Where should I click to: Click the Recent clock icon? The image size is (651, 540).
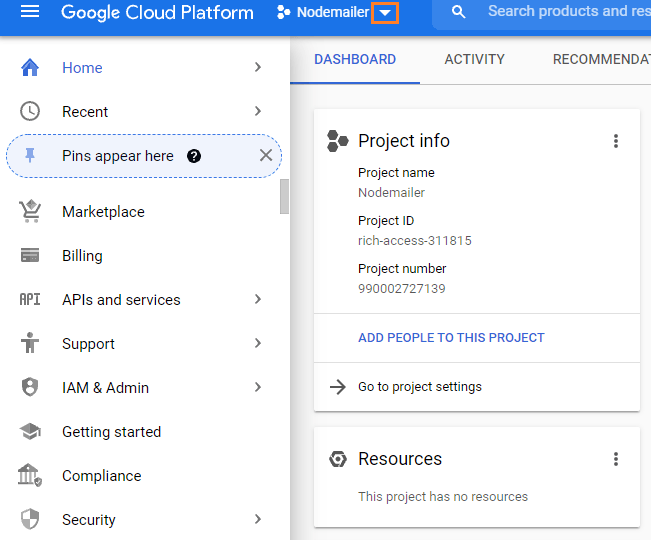[x=30, y=111]
